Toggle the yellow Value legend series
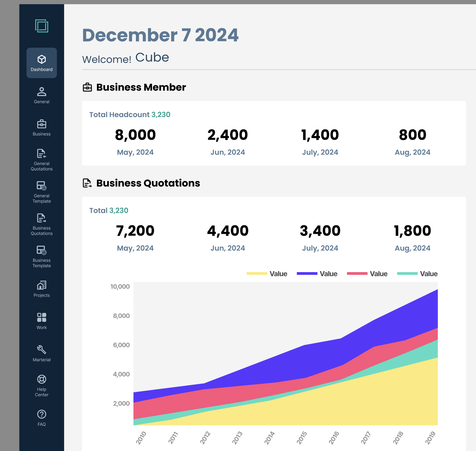476x451 pixels. 257,274
